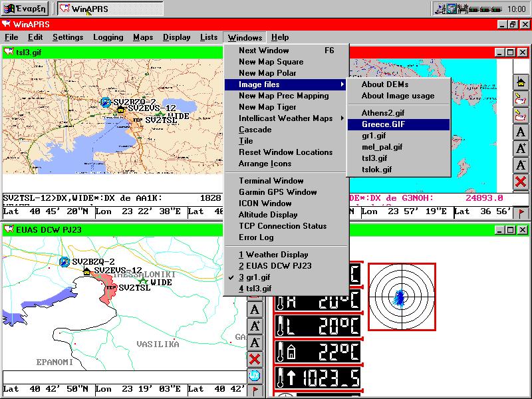The width and height of the screenshot is (532, 399).
Task: Expand the Image files submenu
Action: tap(285, 84)
